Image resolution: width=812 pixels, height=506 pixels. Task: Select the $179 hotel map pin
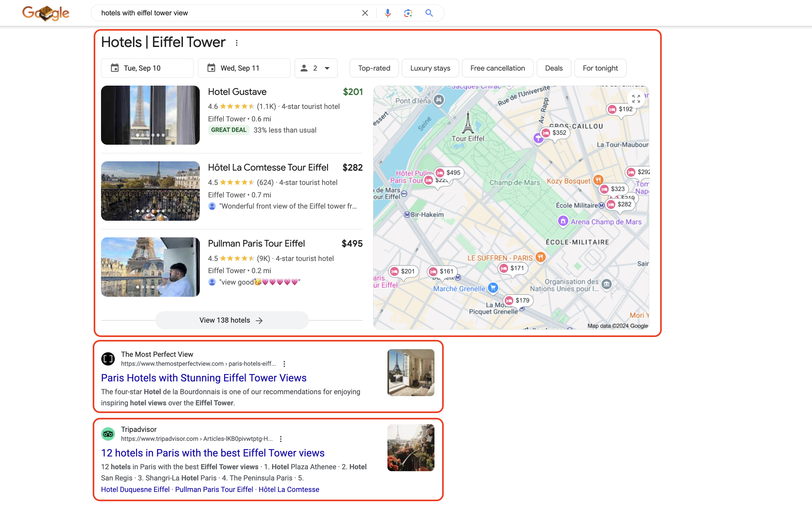pyautogui.click(x=518, y=301)
